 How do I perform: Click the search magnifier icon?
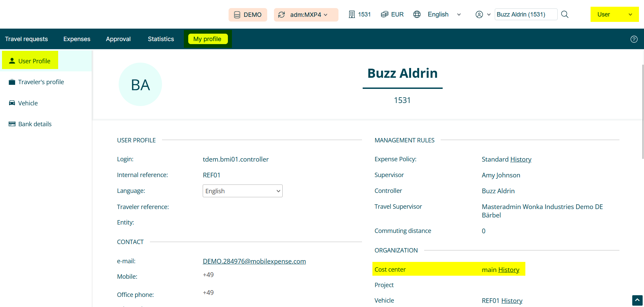(x=565, y=14)
